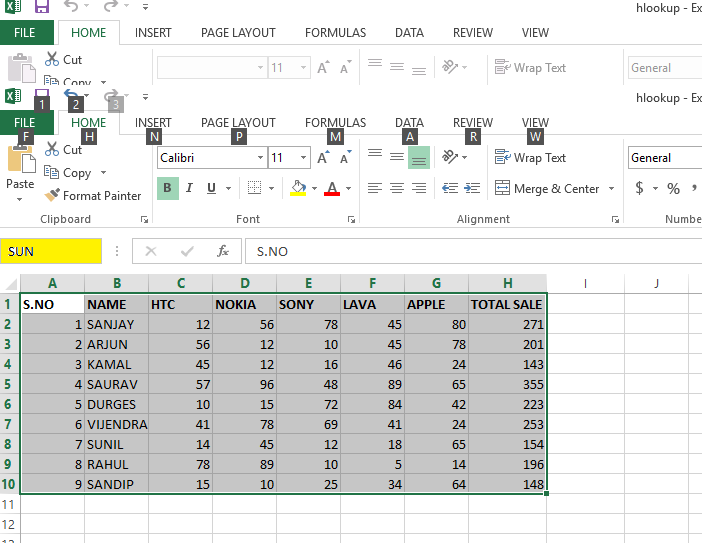Toggle Italic formatting
This screenshot has width=702, height=543.
[x=189, y=188]
